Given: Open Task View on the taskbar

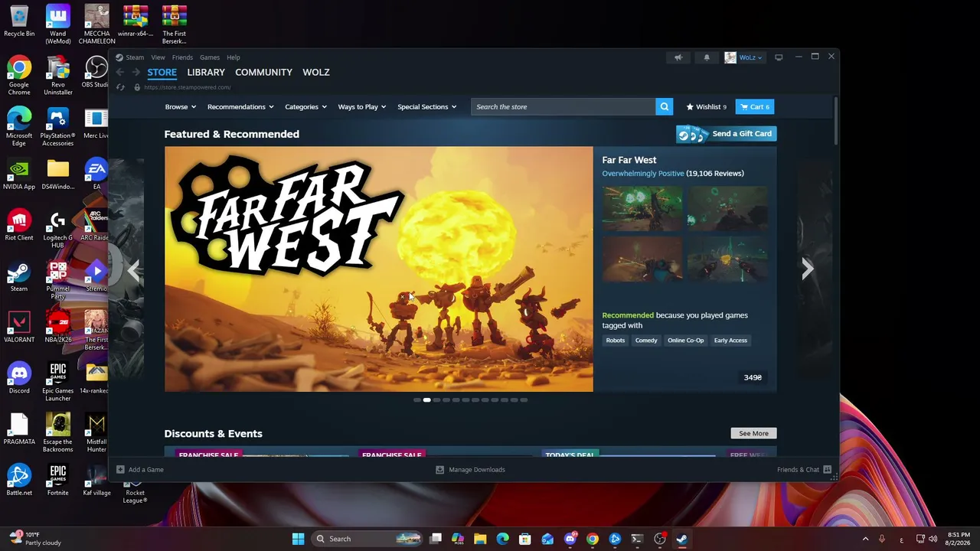Looking at the screenshot, I should [436, 539].
